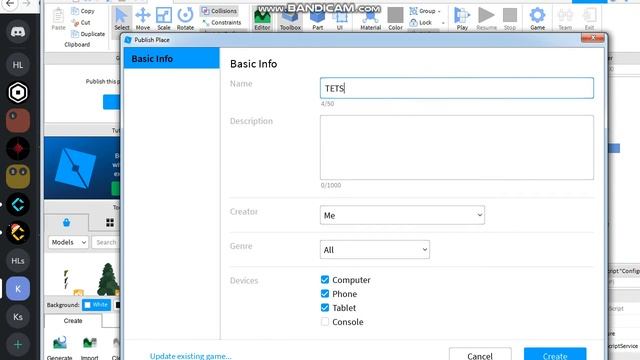This screenshot has height=360, width=640.
Task: Add a server with plus icon
Action: (x=18, y=344)
